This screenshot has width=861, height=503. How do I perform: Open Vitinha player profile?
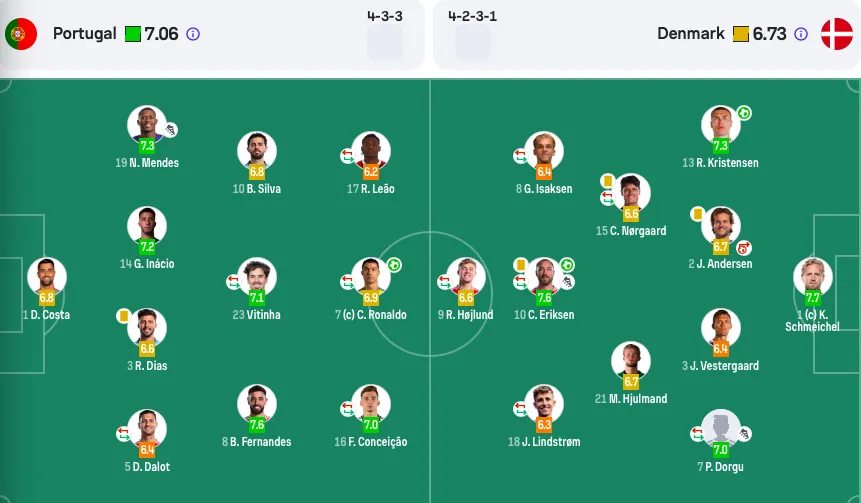(x=257, y=277)
